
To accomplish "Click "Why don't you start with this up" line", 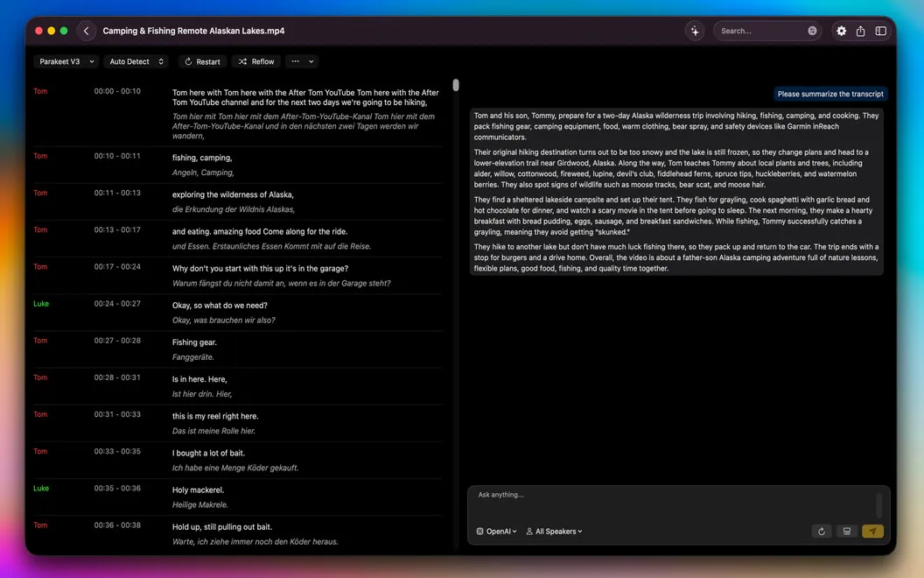I will tap(260, 269).
